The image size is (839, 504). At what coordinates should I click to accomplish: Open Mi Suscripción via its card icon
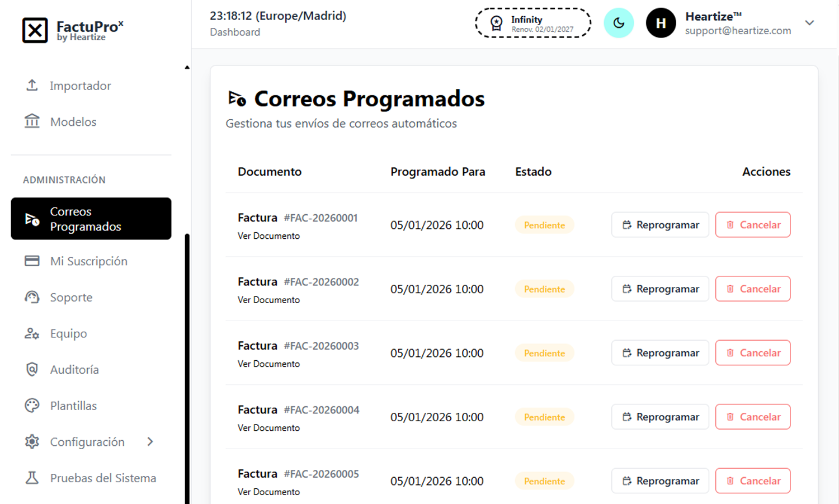[x=32, y=261]
